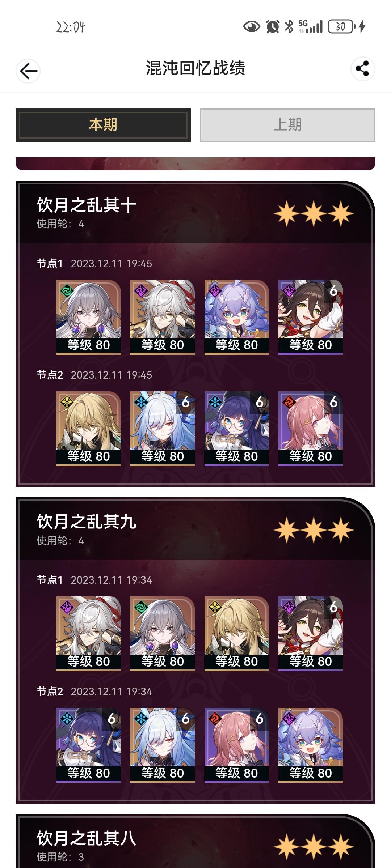The image size is (391, 868).
Task: Tap fire element icon on pink-haired 其九 portrait
Action: click(x=215, y=718)
